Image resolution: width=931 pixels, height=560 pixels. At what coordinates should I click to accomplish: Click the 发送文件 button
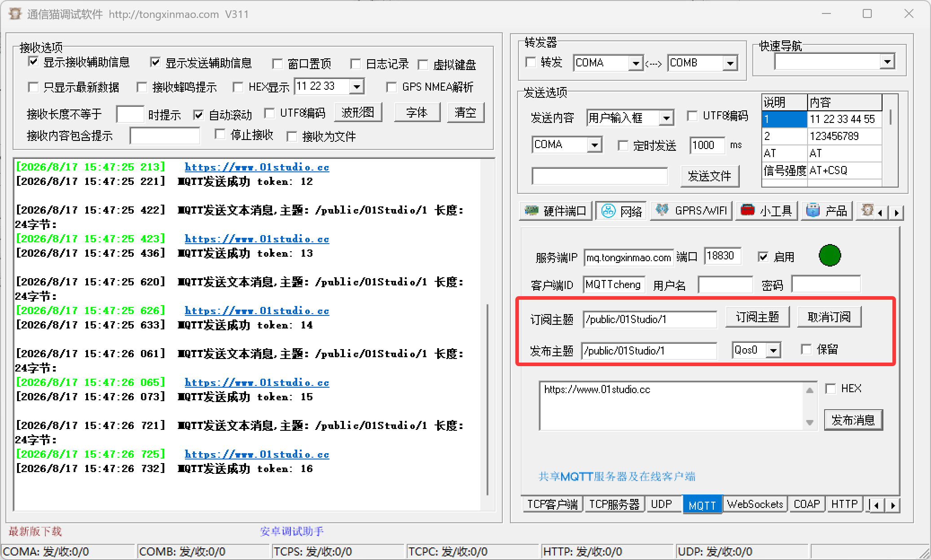click(709, 176)
